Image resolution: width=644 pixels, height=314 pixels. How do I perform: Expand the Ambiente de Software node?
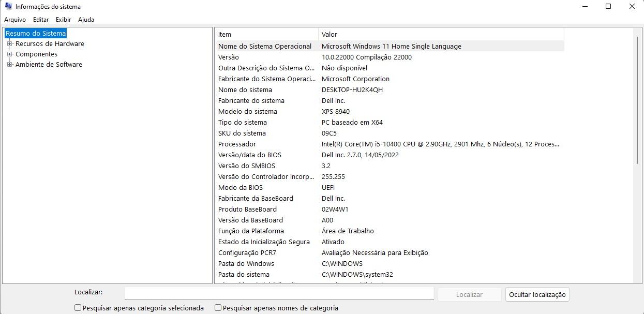click(9, 65)
